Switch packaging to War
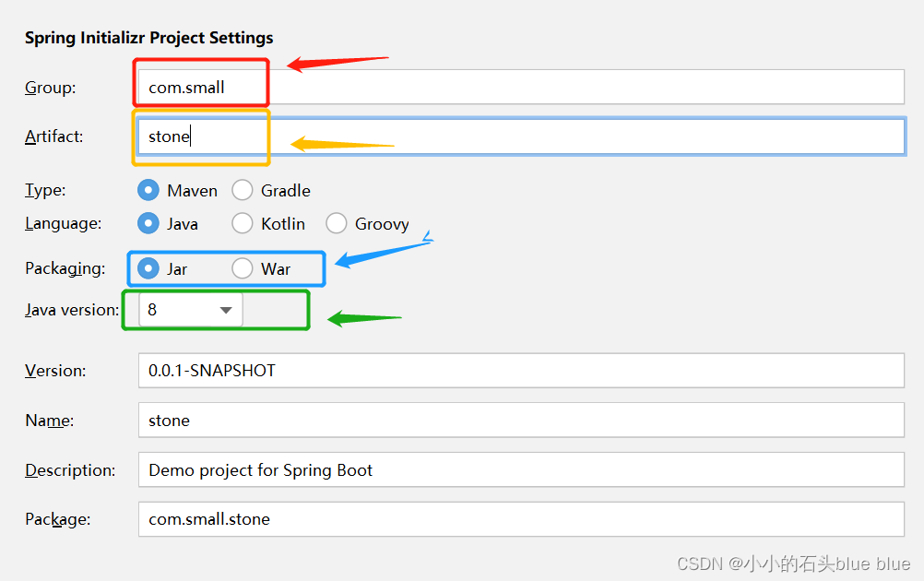This screenshot has width=924, height=581. click(x=243, y=268)
